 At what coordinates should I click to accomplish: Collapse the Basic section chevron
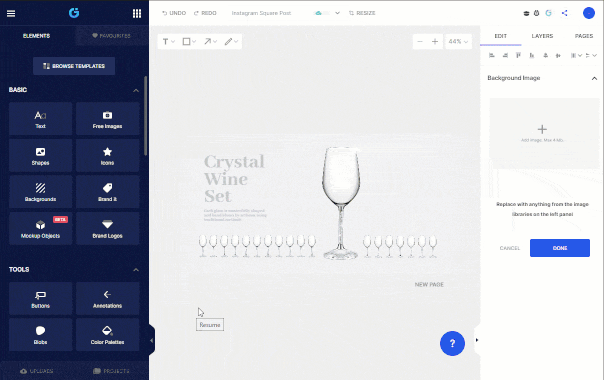point(136,91)
